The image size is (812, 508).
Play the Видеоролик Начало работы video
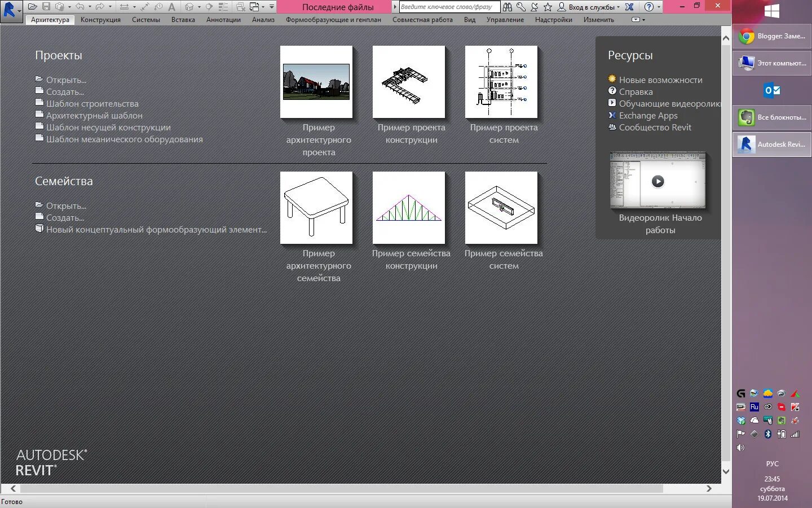(657, 181)
